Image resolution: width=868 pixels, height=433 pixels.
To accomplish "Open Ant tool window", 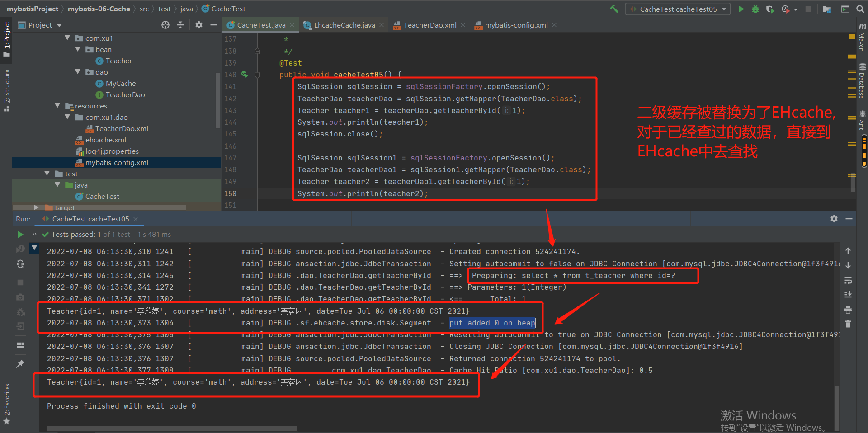I will tap(862, 120).
